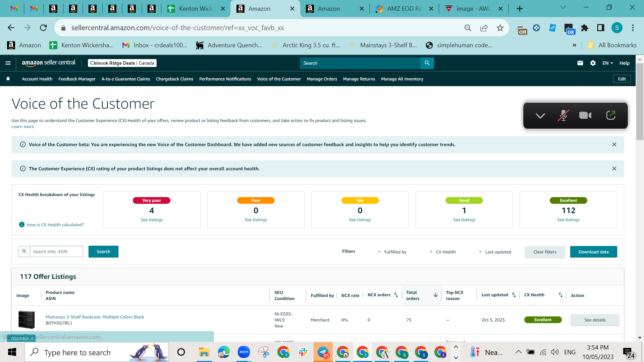The width and height of the screenshot is (644, 362).
Task: Open Manage Orders in the nav bar
Action: pos(322,79)
